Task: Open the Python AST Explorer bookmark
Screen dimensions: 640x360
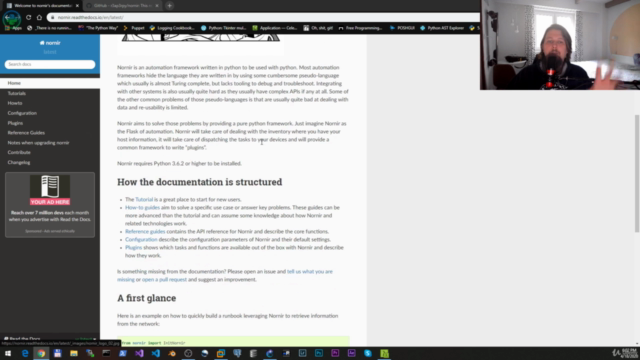Action: [442, 28]
